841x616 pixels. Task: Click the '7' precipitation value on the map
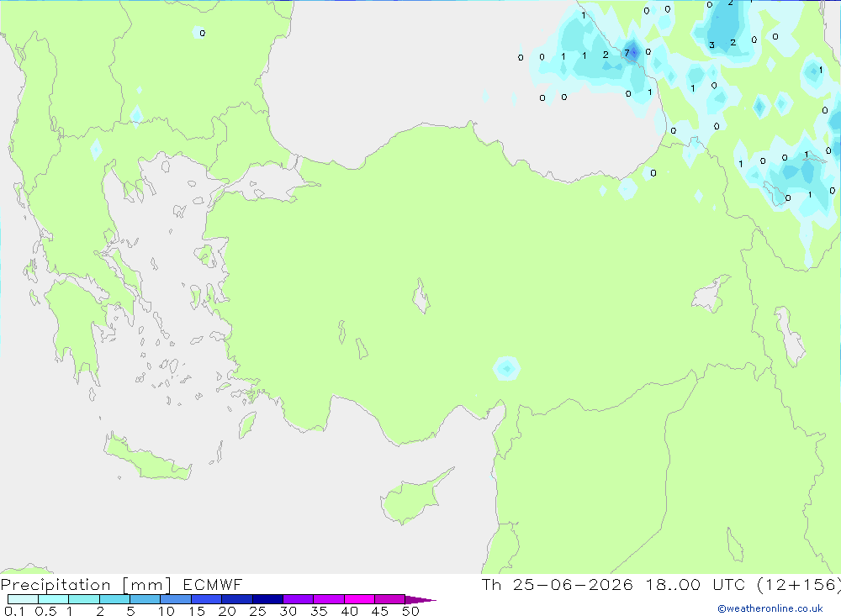click(x=627, y=53)
